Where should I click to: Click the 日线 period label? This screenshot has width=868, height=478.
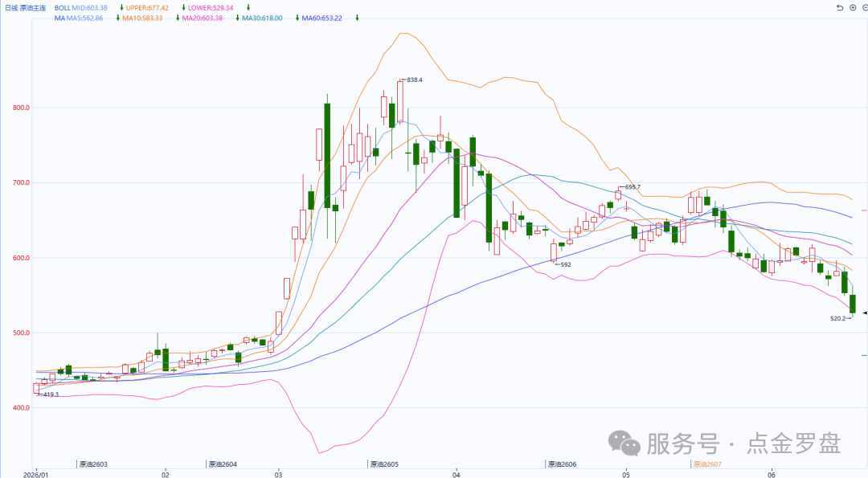click(11, 8)
